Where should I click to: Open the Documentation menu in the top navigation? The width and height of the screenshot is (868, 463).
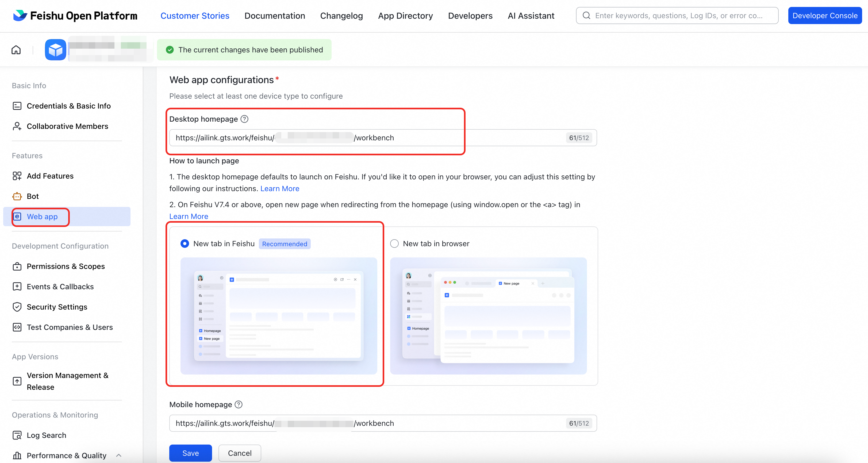tap(275, 16)
